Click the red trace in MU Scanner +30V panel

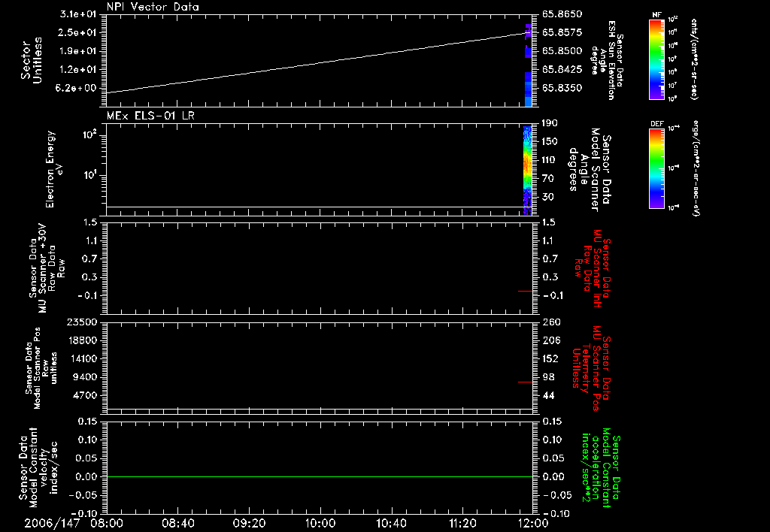pos(525,292)
